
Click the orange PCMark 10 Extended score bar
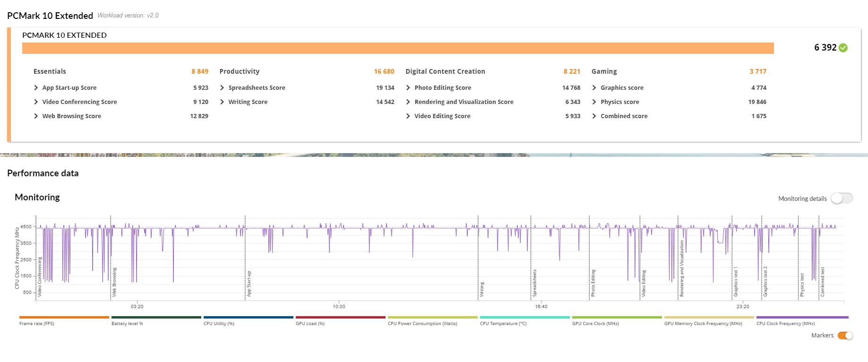click(398, 48)
